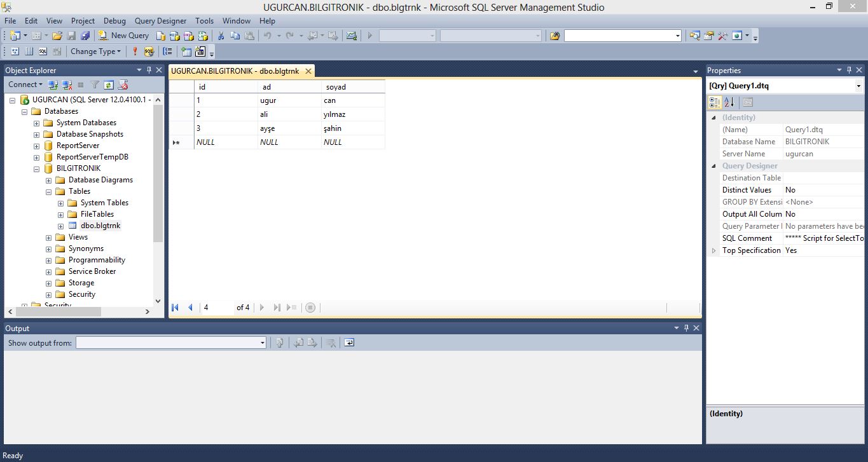Viewport: 868px width, 462px height.
Task: Expand the System Databases folder
Action: pyautogui.click(x=37, y=123)
